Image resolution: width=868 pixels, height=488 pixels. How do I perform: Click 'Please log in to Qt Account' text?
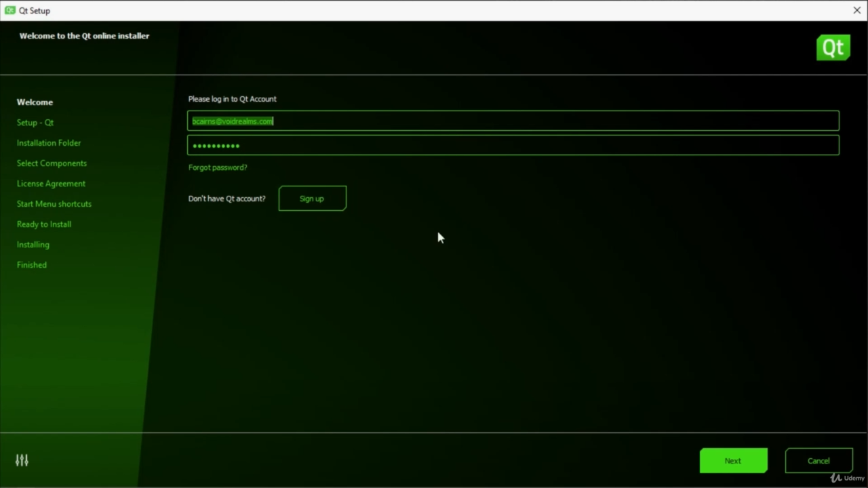pos(233,99)
